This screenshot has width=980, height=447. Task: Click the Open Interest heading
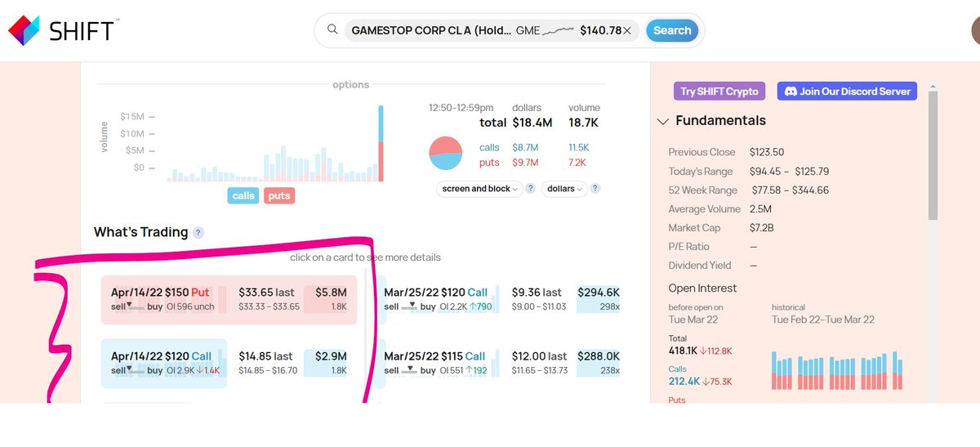click(702, 288)
